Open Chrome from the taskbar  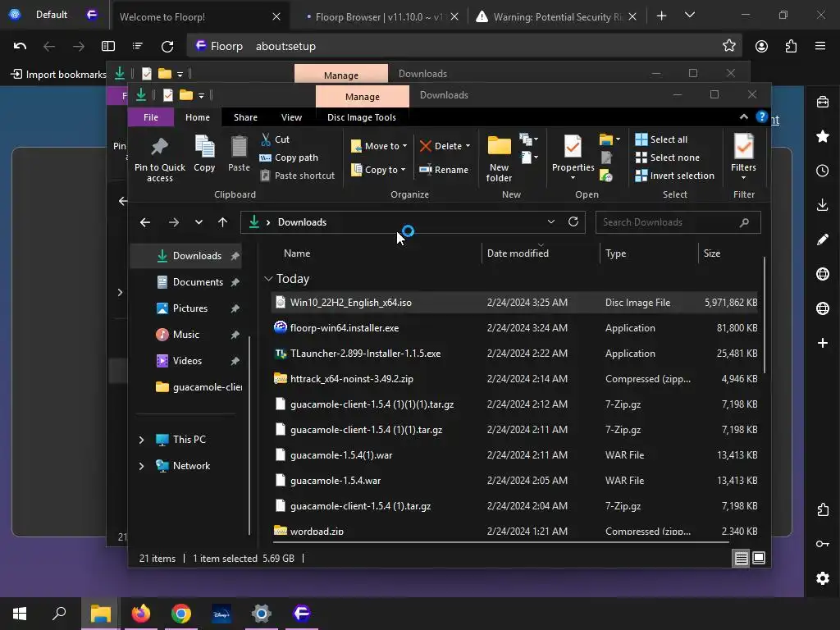pyautogui.click(x=181, y=614)
